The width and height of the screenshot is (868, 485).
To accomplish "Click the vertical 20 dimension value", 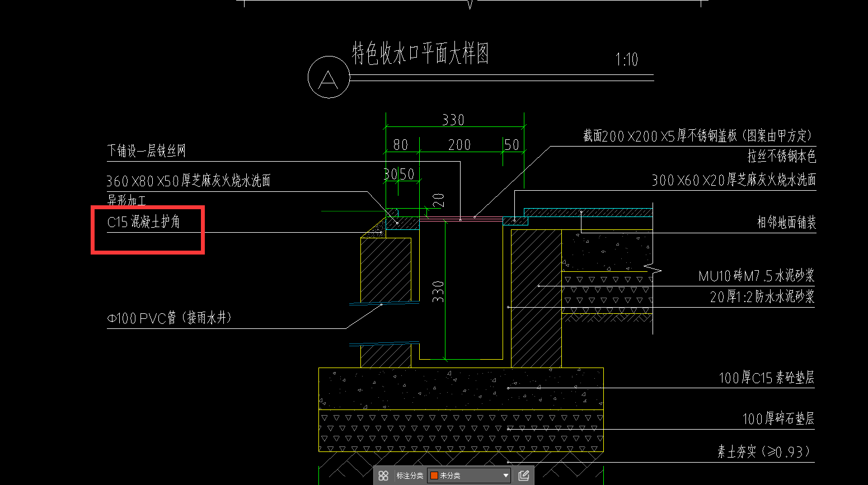I will (438, 200).
